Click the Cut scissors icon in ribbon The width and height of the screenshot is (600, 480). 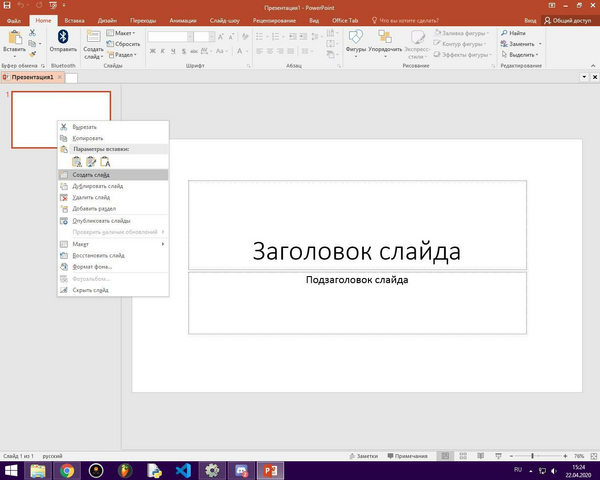click(33, 33)
